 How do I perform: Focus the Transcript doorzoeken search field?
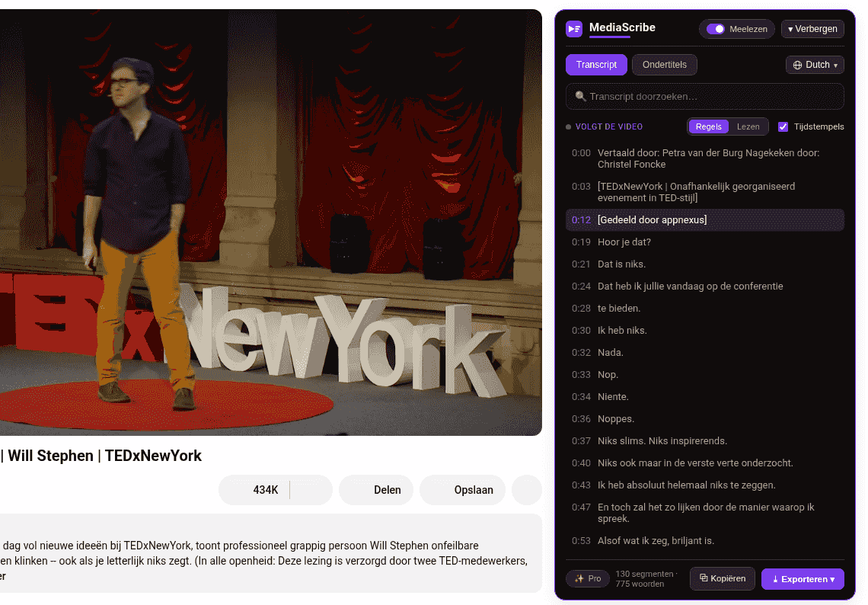coord(705,97)
